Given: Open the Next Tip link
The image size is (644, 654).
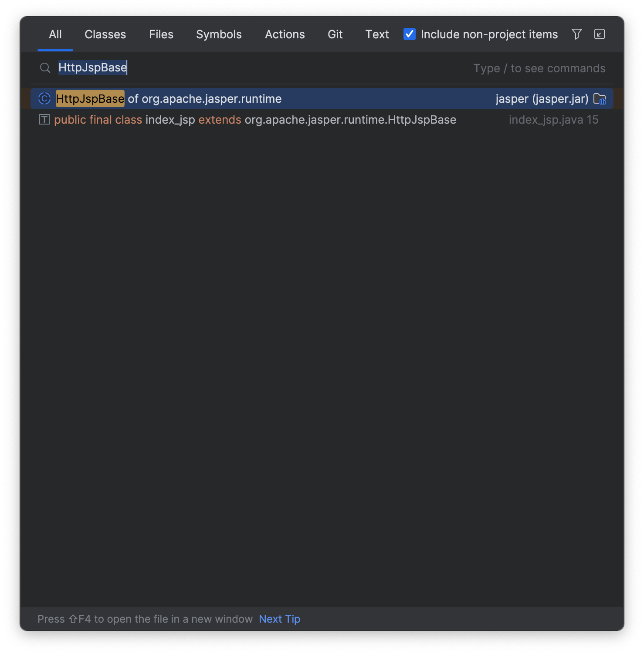Looking at the screenshot, I should (x=279, y=619).
